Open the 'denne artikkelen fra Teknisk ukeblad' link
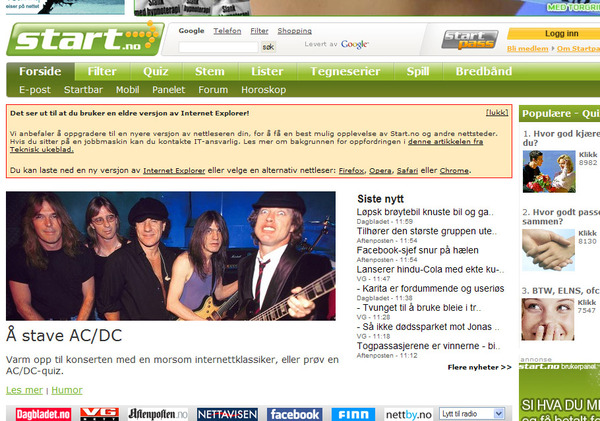The image size is (600, 421). point(445,142)
